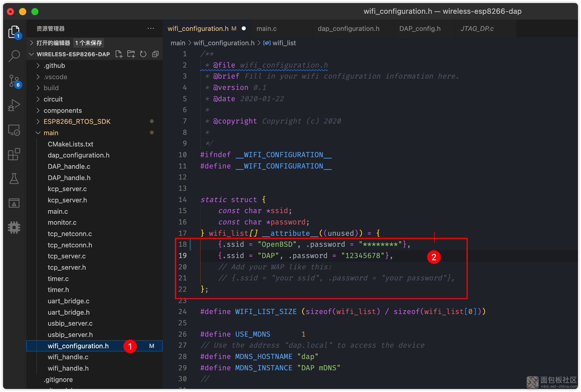Open monitor.c in the file tree

click(62, 223)
